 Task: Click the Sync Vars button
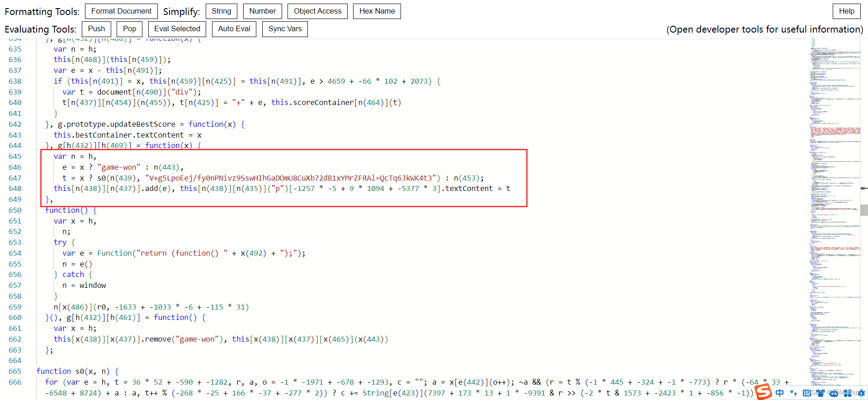[285, 29]
